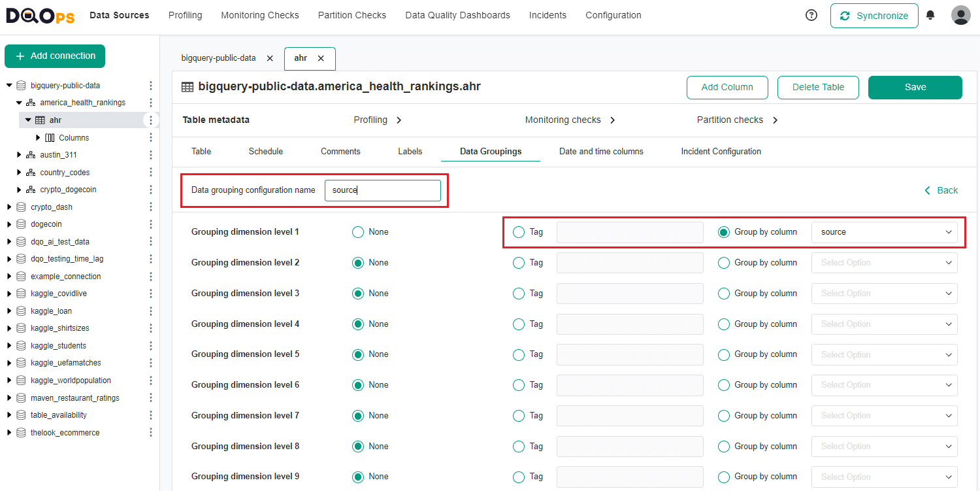Open Monitoring checks section for the table
Viewport: 980px width, 491px height.
(570, 120)
